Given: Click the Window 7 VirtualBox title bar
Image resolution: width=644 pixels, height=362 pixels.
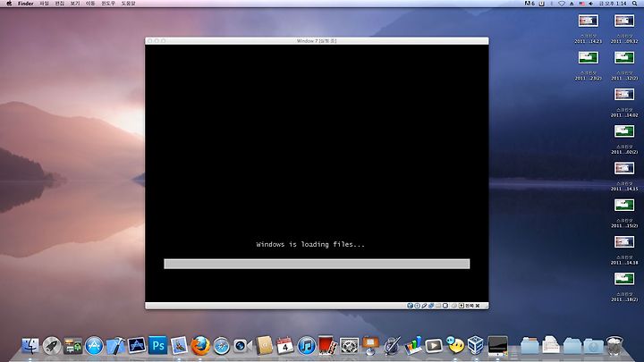Looking at the screenshot, I should [317, 40].
